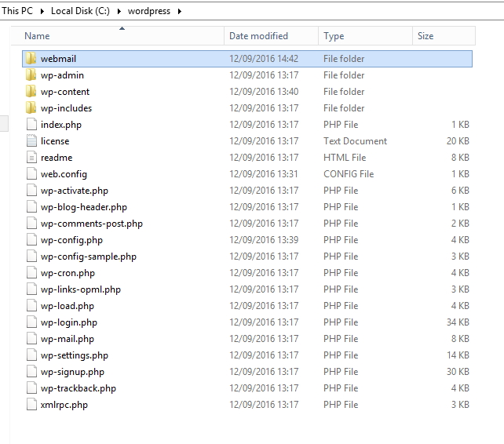
Task: Click the wp-settings.php file icon
Action: 31,355
